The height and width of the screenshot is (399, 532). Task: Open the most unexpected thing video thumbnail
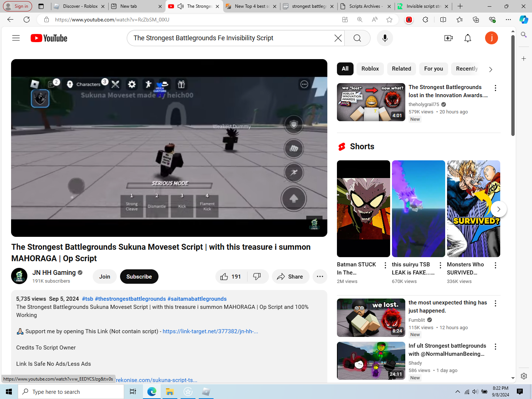point(371,318)
